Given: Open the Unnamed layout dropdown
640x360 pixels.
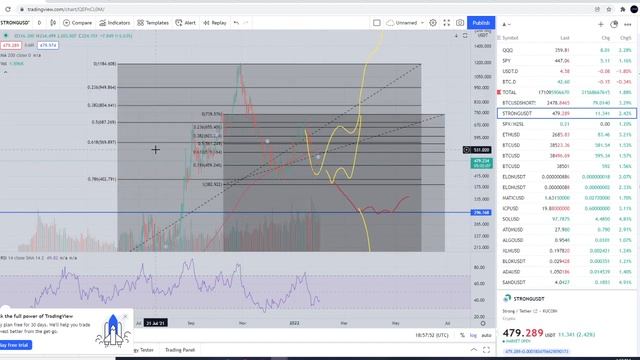Looking at the screenshot, I should point(422,23).
